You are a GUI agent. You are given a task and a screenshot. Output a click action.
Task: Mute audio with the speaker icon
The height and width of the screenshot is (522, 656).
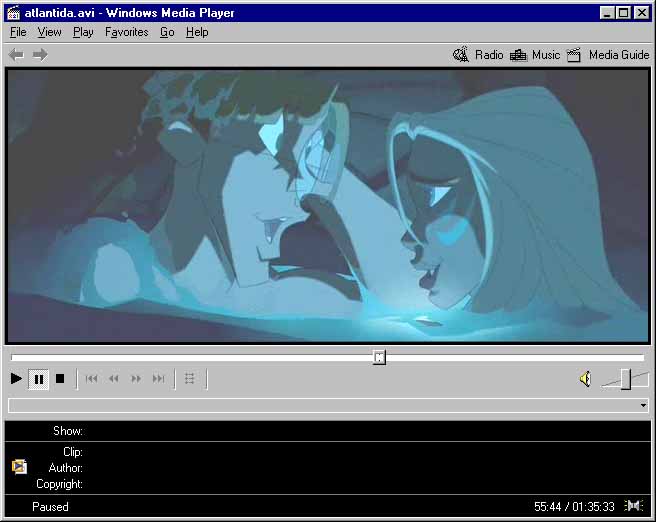tap(585, 379)
